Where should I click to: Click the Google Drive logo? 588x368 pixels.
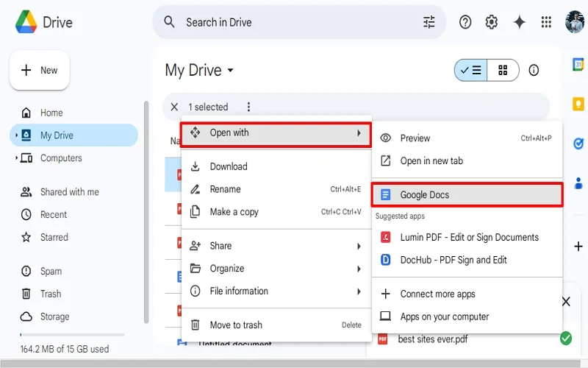[x=26, y=22]
